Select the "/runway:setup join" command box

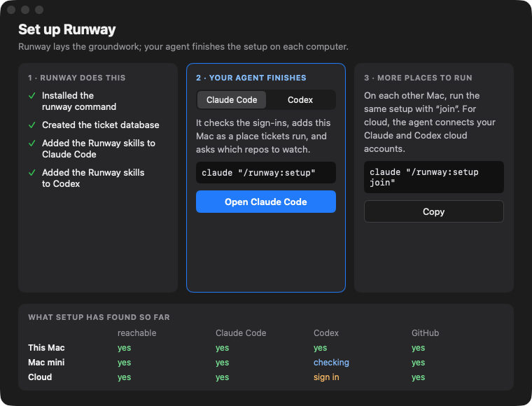point(433,177)
